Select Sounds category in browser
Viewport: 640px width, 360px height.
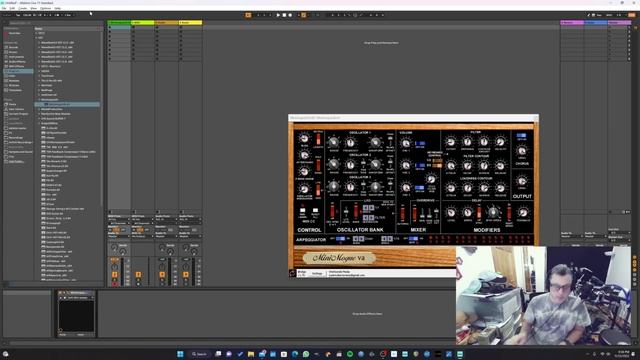(x=13, y=47)
